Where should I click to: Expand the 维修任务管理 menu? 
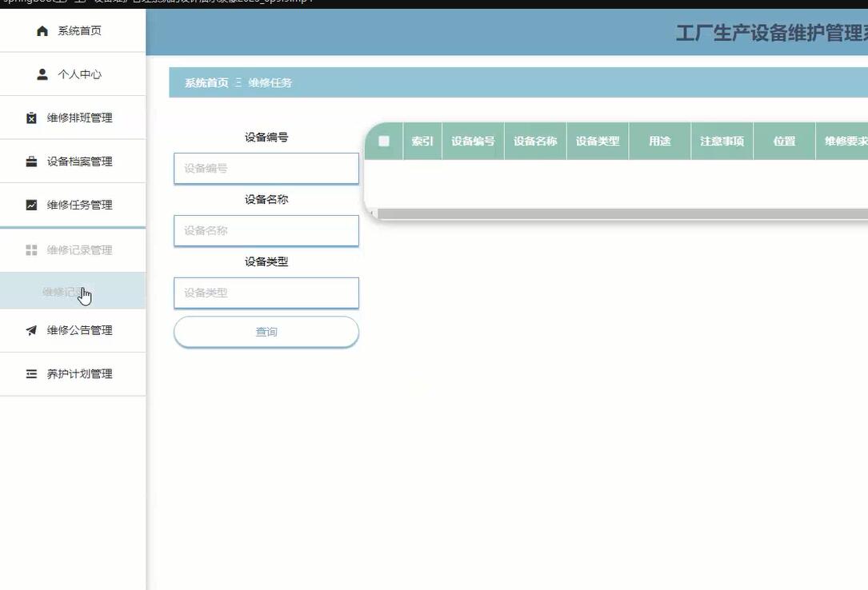(81, 205)
